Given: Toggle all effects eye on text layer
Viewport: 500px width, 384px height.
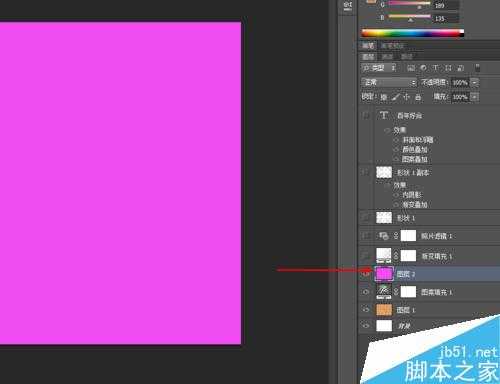Looking at the screenshot, I should [387, 130].
